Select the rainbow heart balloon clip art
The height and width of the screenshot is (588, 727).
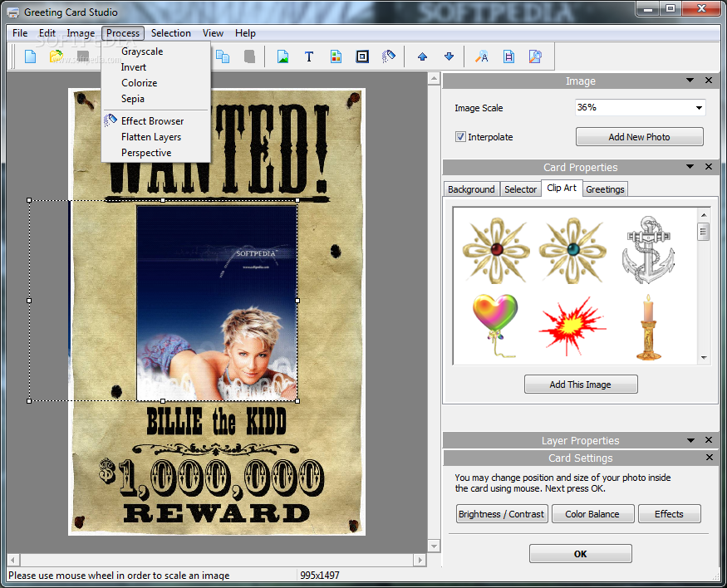pyautogui.click(x=496, y=326)
